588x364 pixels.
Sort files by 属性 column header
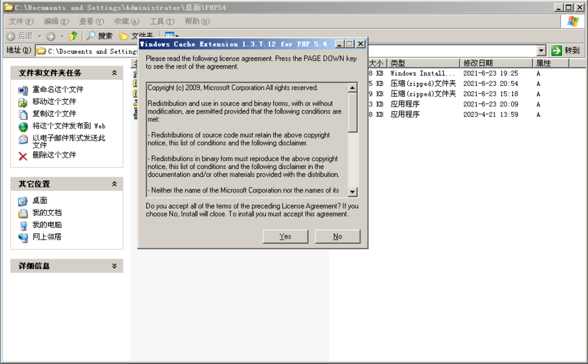click(x=551, y=63)
